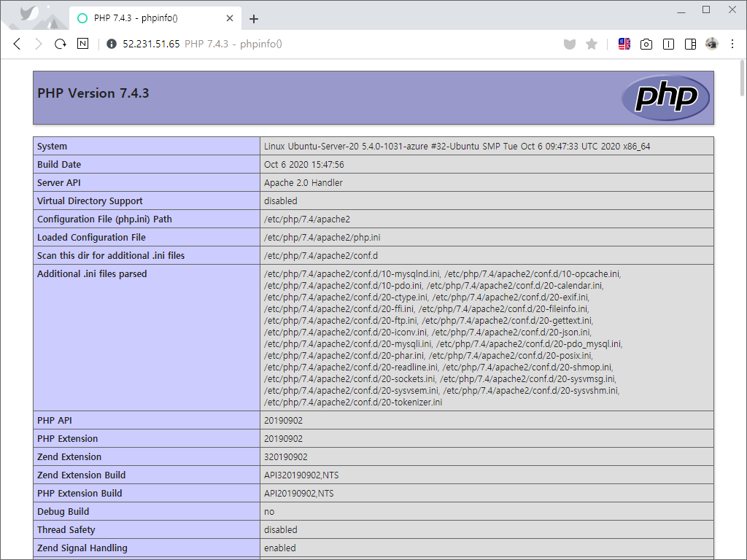The image size is (747, 560).
Task: Take a screenshot with the camera icon
Action: (646, 44)
